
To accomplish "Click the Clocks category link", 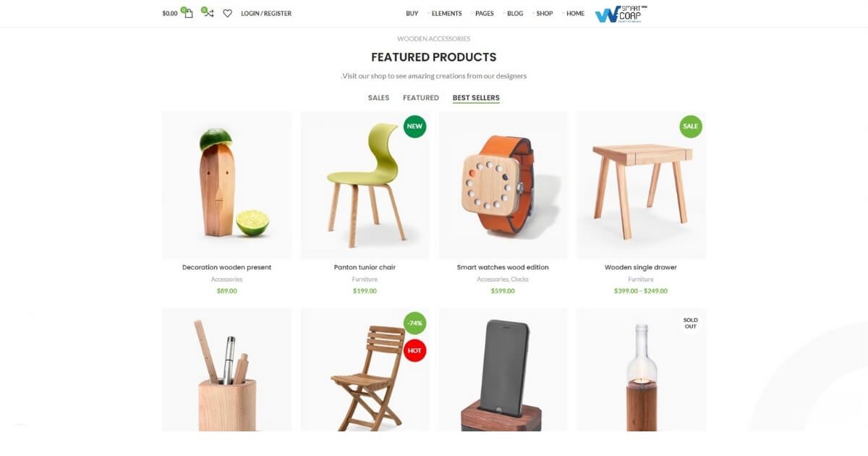I will click(x=520, y=279).
